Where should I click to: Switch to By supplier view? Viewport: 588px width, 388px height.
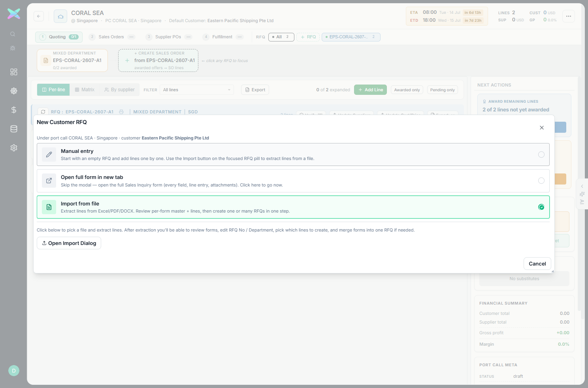119,90
